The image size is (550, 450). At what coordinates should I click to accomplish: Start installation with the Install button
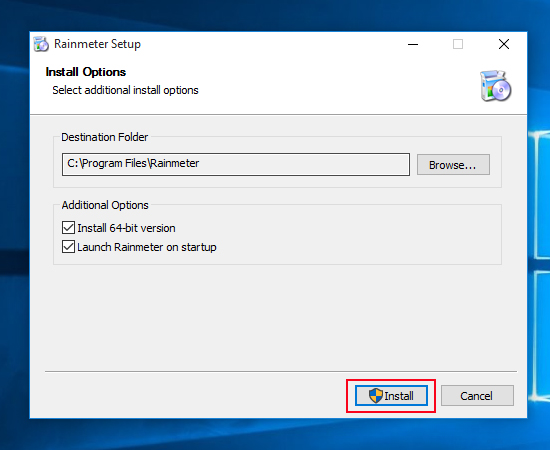tap(391, 396)
